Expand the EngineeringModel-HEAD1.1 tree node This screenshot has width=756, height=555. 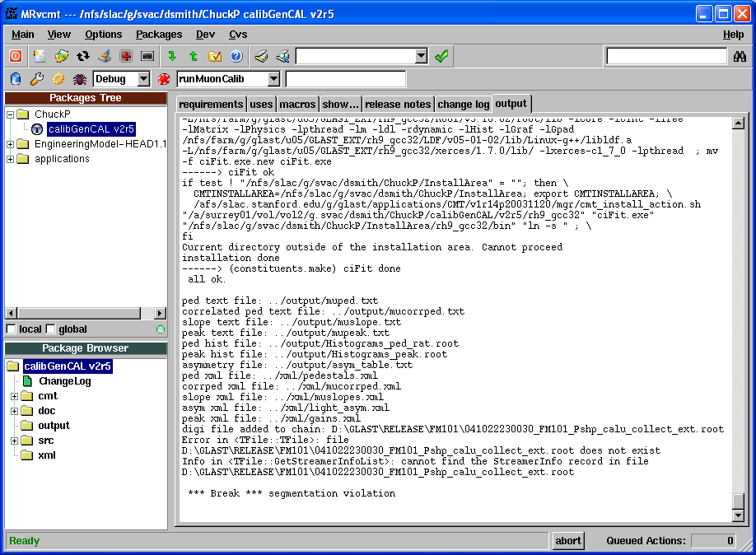10,144
